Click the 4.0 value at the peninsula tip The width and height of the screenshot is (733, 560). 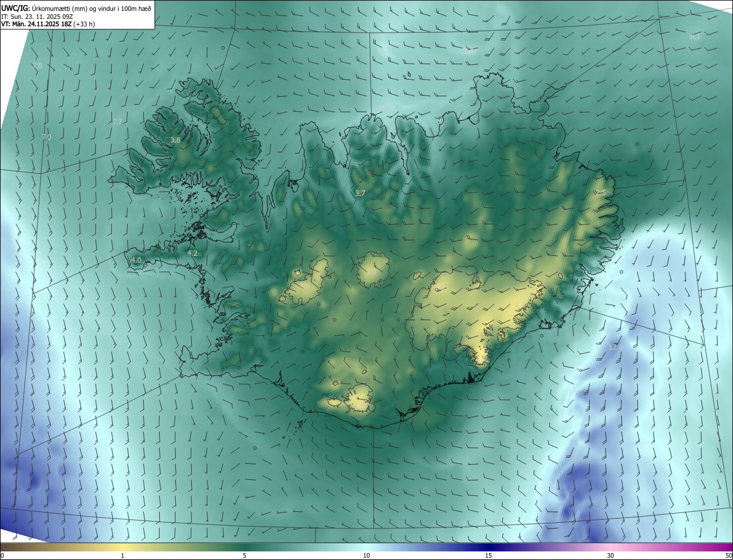click(136, 260)
